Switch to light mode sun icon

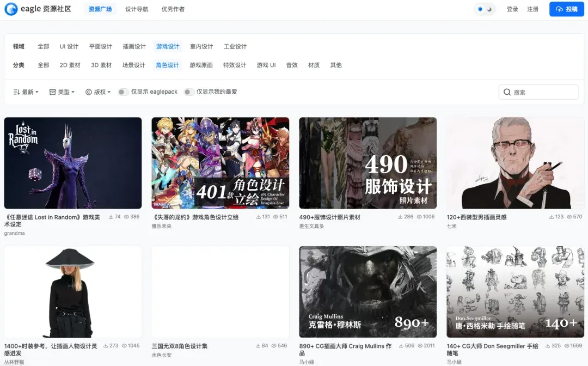point(480,9)
